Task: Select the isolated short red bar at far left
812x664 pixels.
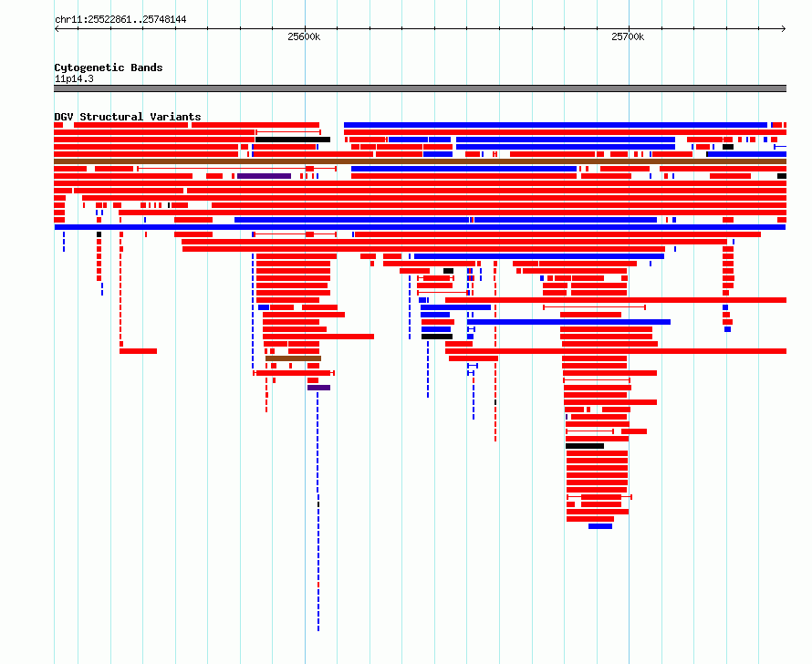Action: (139, 351)
